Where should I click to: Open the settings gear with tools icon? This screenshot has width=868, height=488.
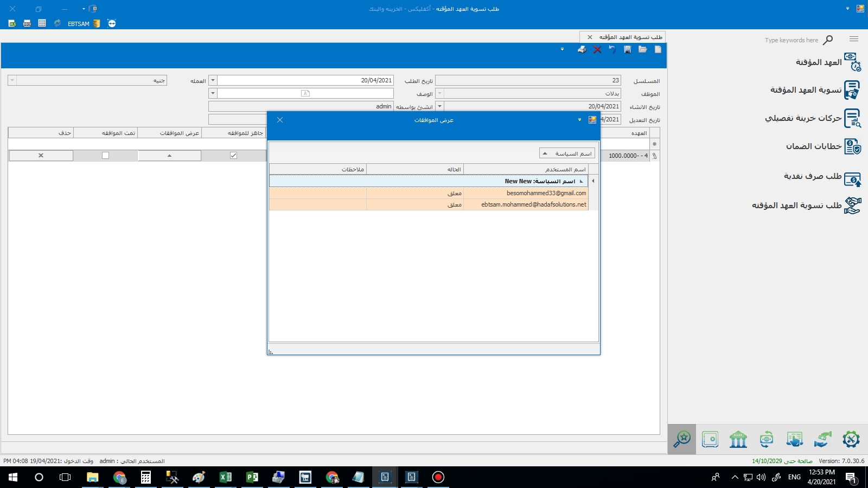coord(851,439)
